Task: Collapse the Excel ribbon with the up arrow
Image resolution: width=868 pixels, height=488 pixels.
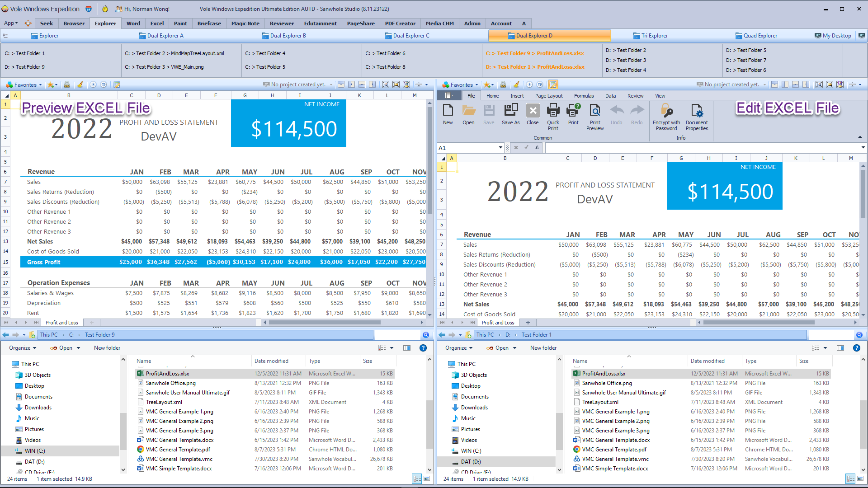Action: tap(860, 137)
